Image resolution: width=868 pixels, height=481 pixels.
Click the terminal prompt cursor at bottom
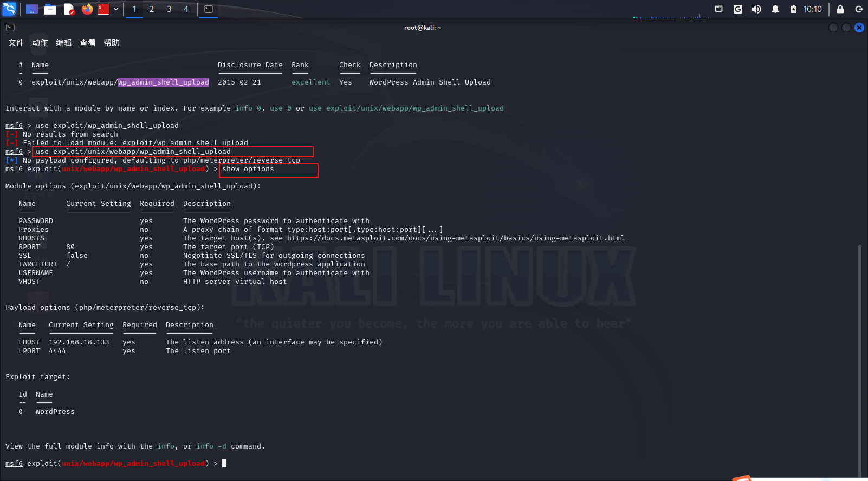click(224, 464)
